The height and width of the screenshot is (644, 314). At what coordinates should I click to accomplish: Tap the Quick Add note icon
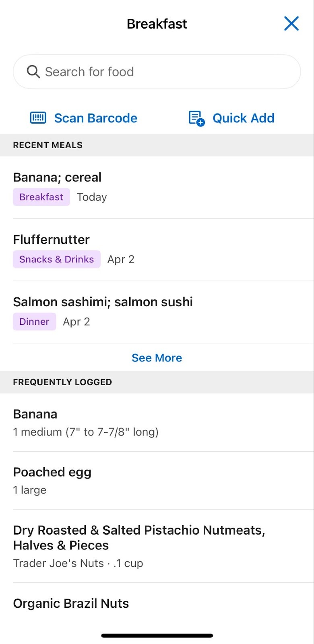196,118
